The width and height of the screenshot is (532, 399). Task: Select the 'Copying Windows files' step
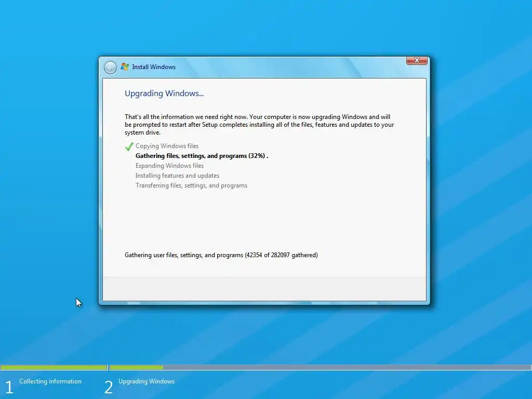pyautogui.click(x=167, y=146)
